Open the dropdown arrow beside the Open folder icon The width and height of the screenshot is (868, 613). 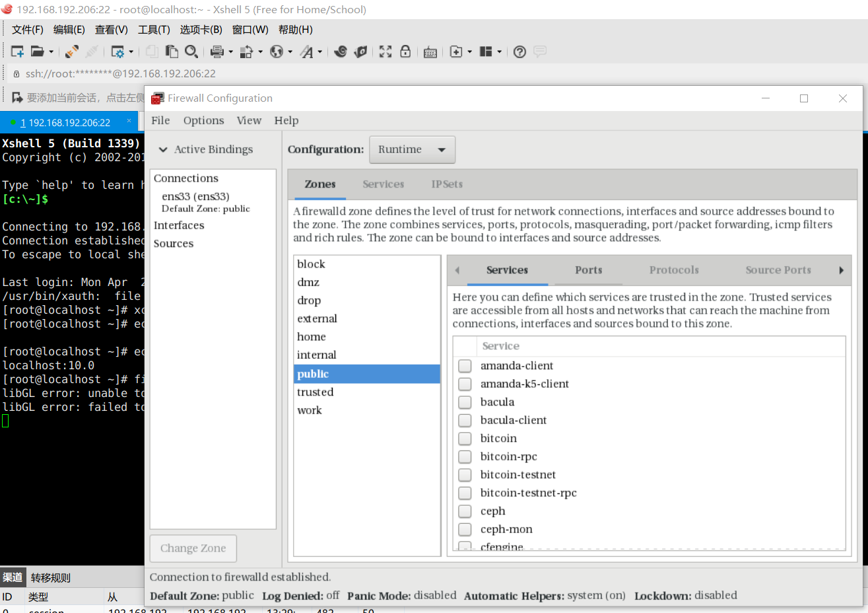(x=51, y=52)
